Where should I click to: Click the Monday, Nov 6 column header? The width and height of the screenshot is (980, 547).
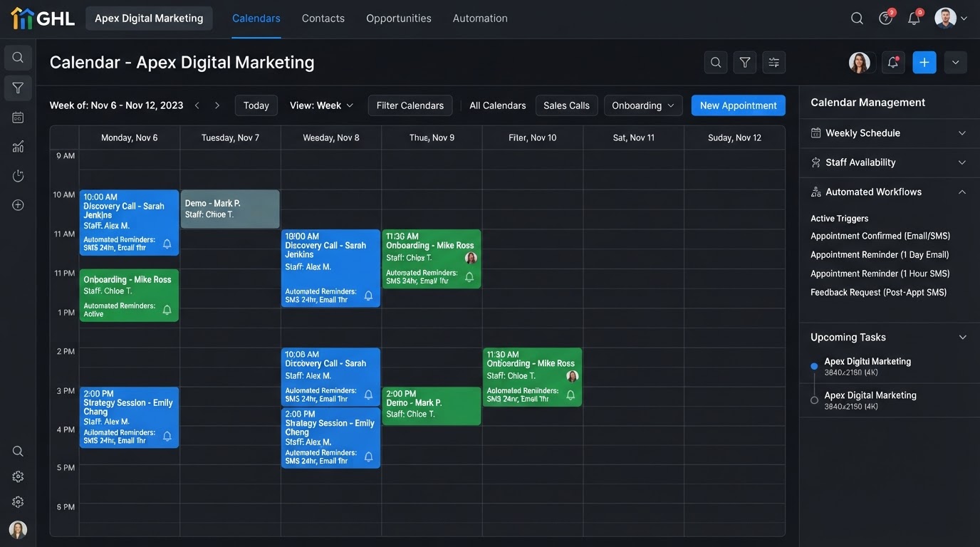[x=130, y=137]
